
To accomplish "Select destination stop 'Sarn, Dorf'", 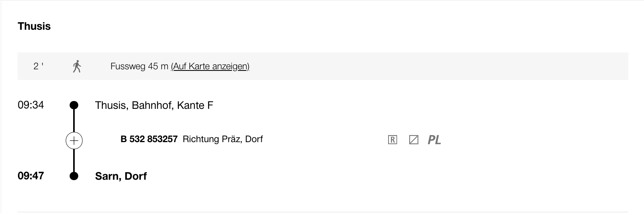I will (x=121, y=176).
